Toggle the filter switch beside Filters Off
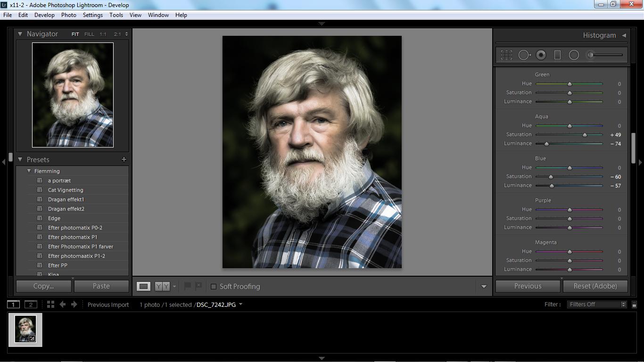The image size is (644, 362). 634,305
